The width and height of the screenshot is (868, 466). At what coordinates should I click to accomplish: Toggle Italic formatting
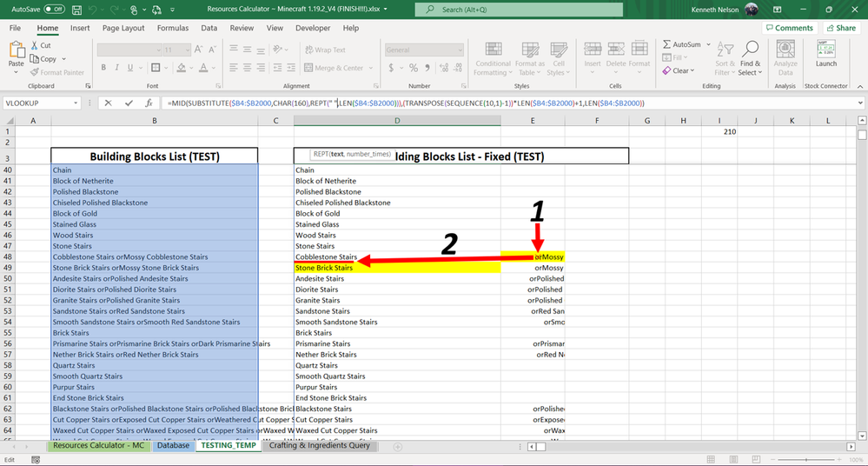(116, 68)
